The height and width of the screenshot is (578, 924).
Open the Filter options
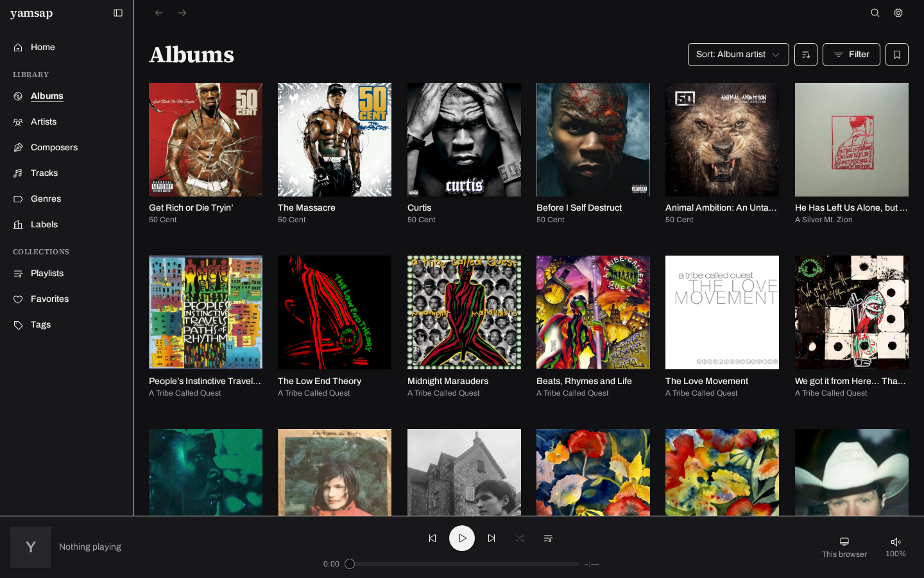851,55
